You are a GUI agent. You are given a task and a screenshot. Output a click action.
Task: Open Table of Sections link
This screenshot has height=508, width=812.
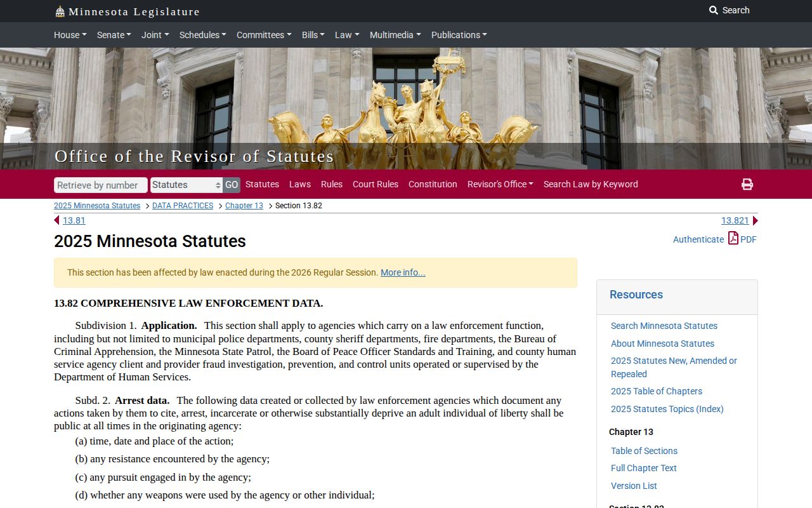click(x=644, y=451)
